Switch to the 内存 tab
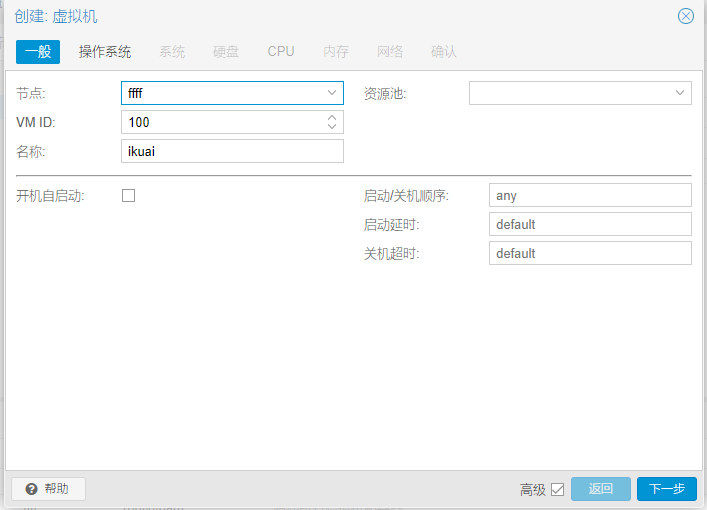The height and width of the screenshot is (510, 707). click(336, 52)
